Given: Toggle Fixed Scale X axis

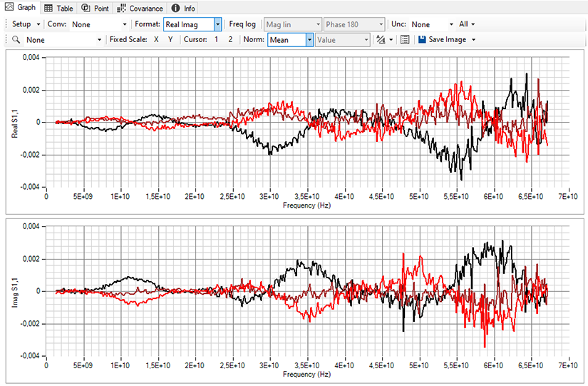Looking at the screenshot, I should click(x=157, y=40).
